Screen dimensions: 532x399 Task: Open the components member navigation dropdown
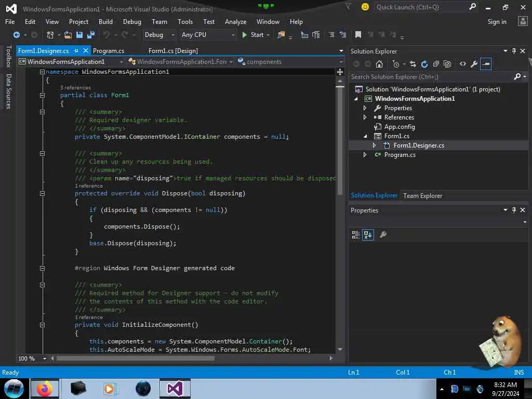point(291,62)
